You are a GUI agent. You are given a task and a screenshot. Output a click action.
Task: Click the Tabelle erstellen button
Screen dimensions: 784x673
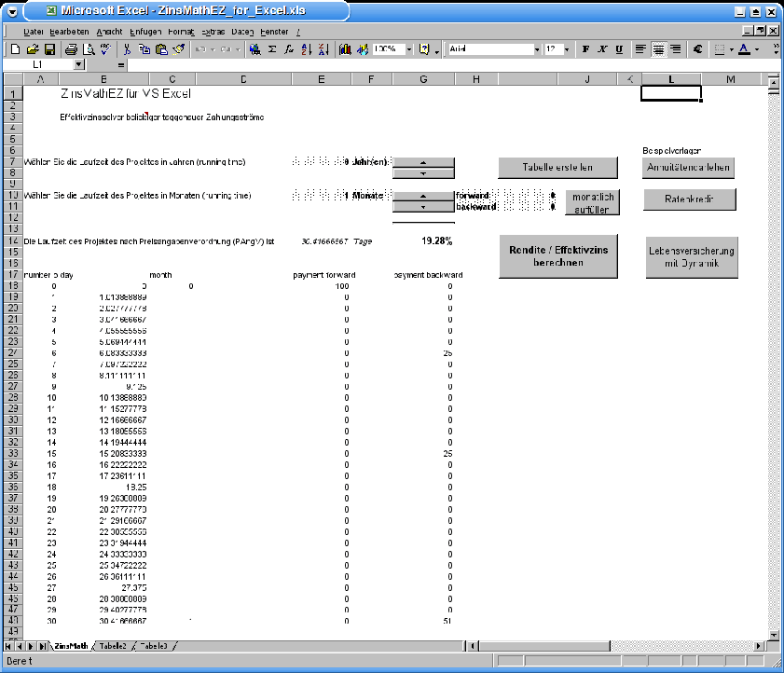coord(557,168)
